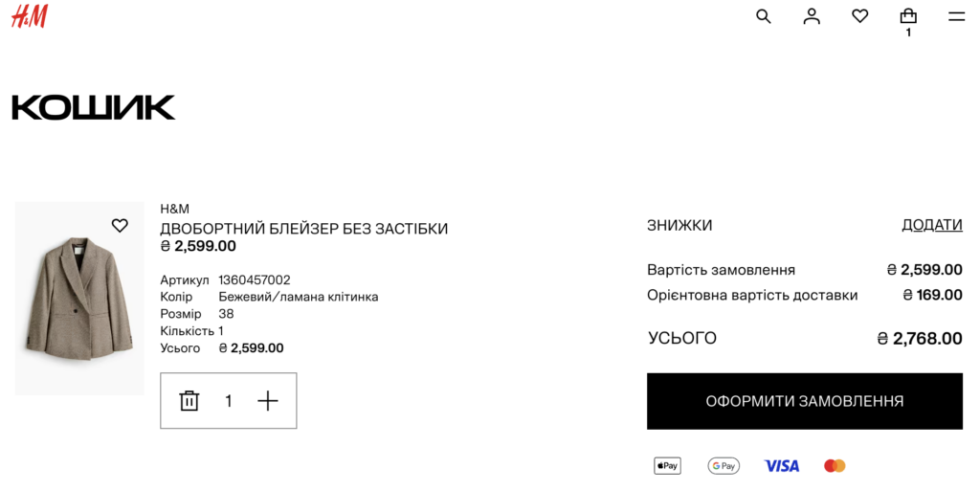Viewport: 980px width, 491px height.
Task: Click the bag item count badge
Action: point(908,33)
